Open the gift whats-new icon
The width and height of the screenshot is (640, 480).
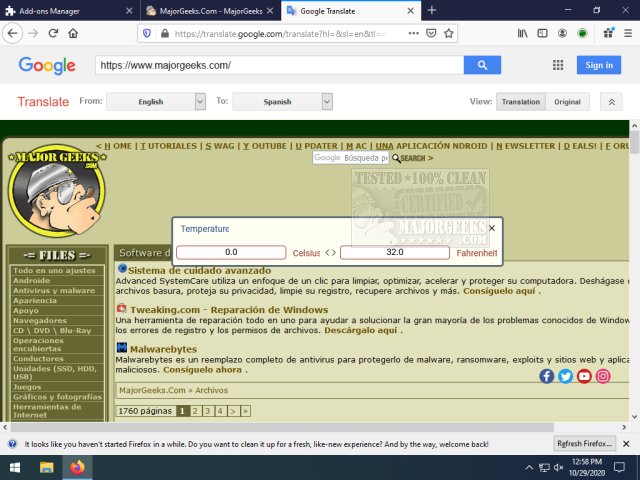tap(609, 33)
